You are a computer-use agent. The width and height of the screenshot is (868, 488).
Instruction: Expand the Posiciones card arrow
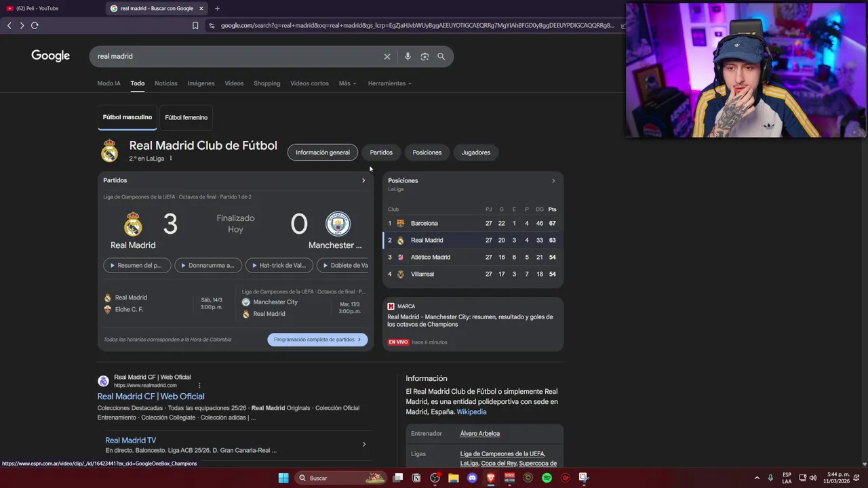pyautogui.click(x=553, y=181)
